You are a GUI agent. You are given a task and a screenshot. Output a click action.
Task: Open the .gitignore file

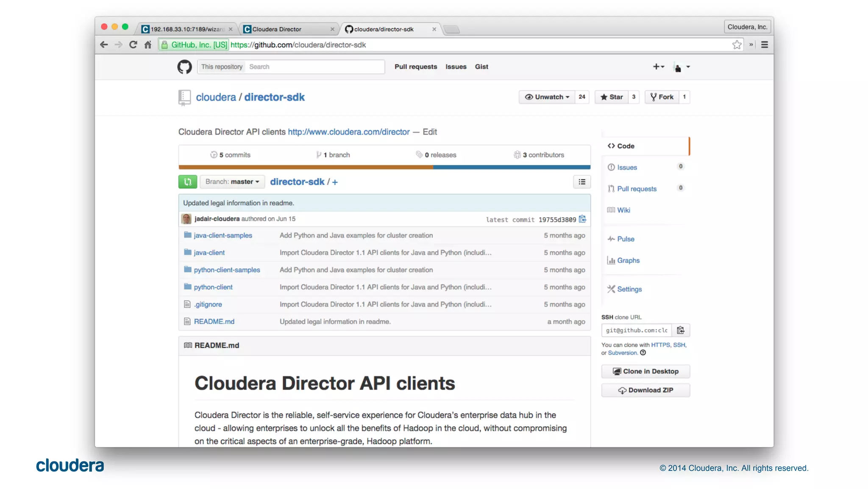208,305
